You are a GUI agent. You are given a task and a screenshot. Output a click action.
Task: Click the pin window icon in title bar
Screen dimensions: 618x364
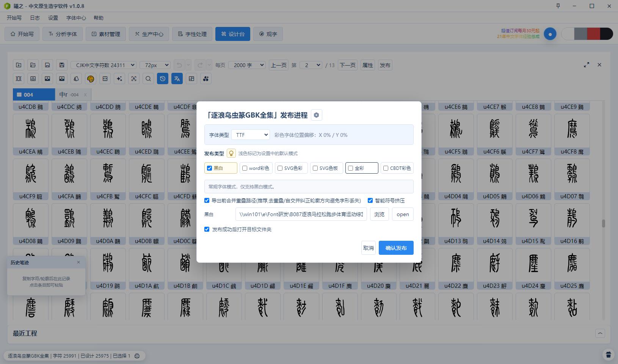(x=558, y=6)
